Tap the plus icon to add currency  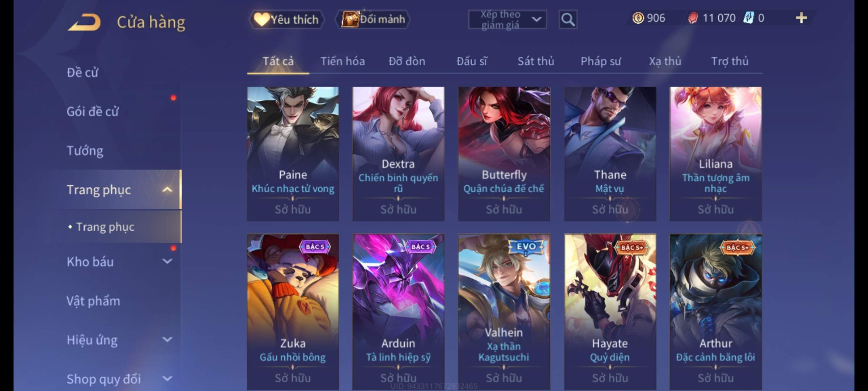(801, 18)
